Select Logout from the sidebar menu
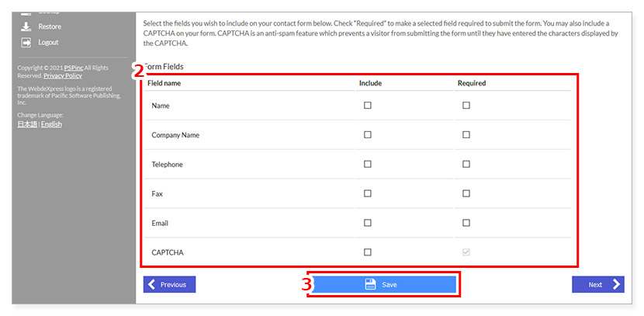644x316 pixels. coord(48,43)
